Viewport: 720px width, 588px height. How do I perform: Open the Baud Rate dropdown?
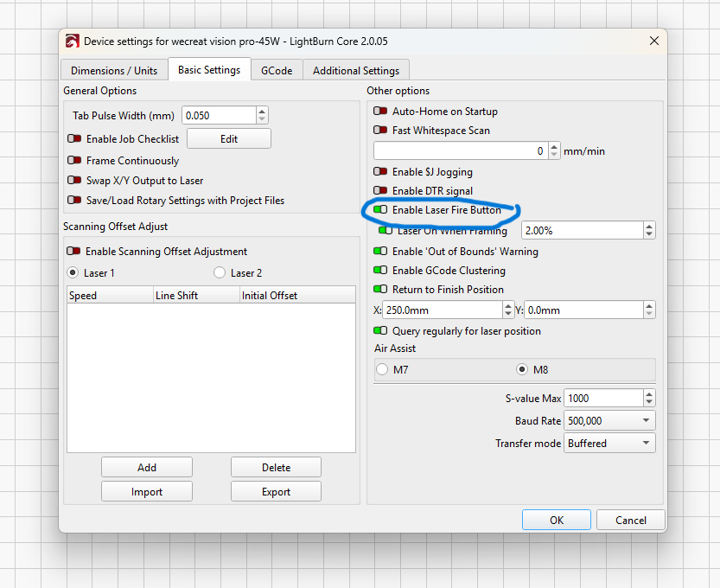pos(608,421)
